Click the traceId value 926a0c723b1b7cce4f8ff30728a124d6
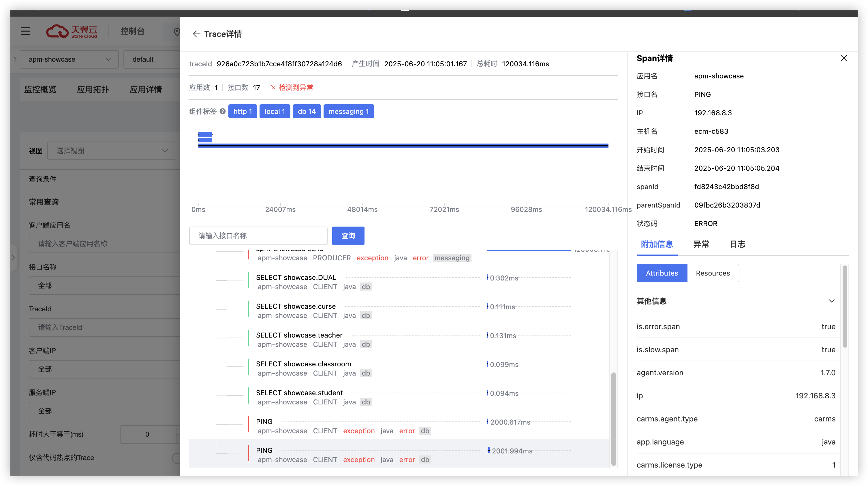Screen dimensions: 868x486 pos(279,64)
